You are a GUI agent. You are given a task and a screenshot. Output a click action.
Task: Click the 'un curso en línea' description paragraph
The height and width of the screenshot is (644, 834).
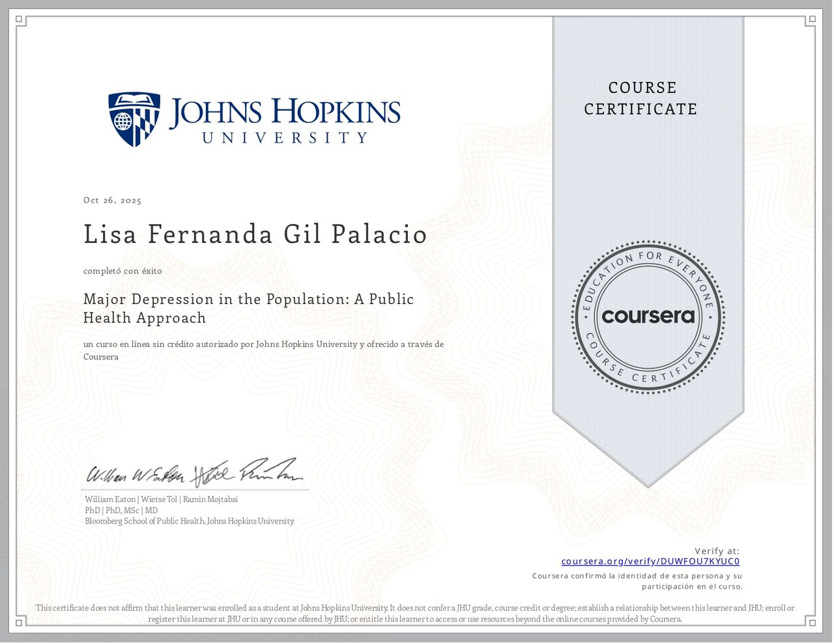[263, 350]
